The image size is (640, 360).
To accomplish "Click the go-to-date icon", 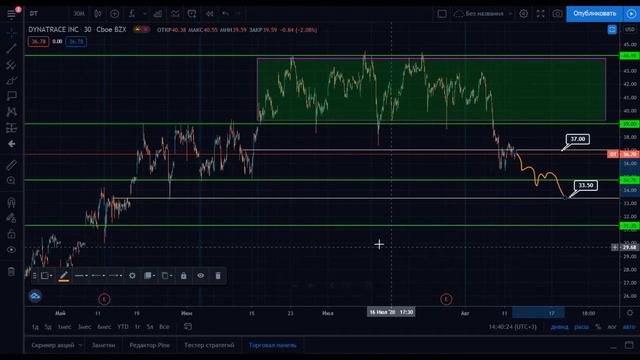I will pos(188,327).
